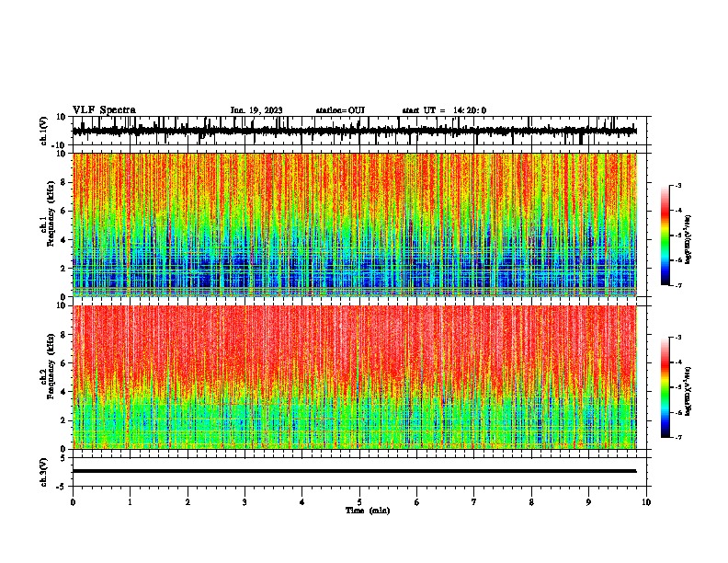Select the "Jan. 19, 2023" date text
This screenshot has height=563, width=728.
(256, 110)
